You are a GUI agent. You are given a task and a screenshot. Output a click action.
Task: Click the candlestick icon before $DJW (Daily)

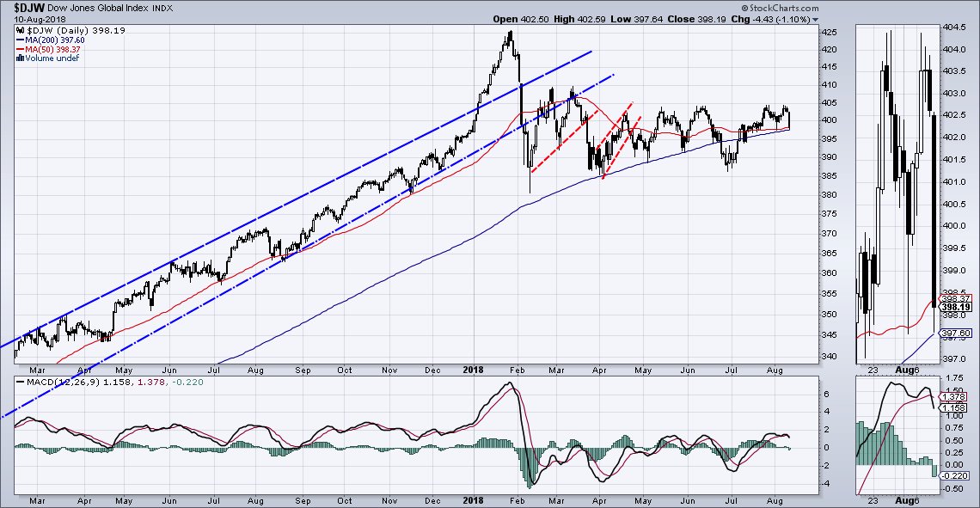[x=21, y=30]
